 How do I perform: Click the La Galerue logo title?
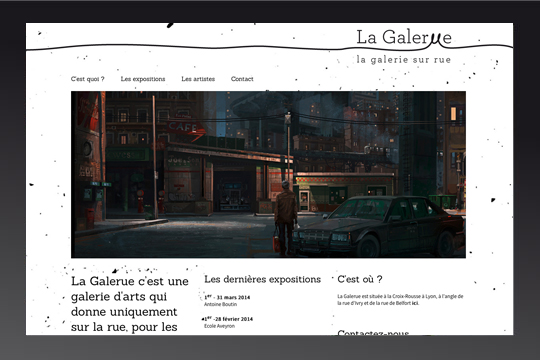pyautogui.click(x=404, y=37)
